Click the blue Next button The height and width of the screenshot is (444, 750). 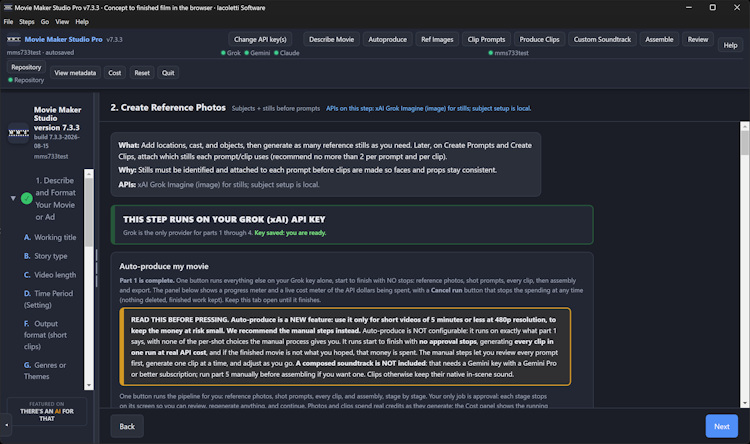point(721,426)
